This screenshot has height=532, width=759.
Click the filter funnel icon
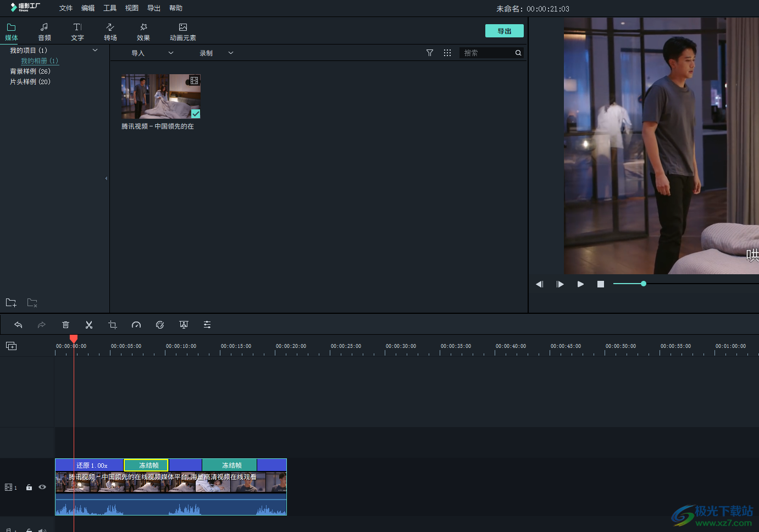[430, 53]
